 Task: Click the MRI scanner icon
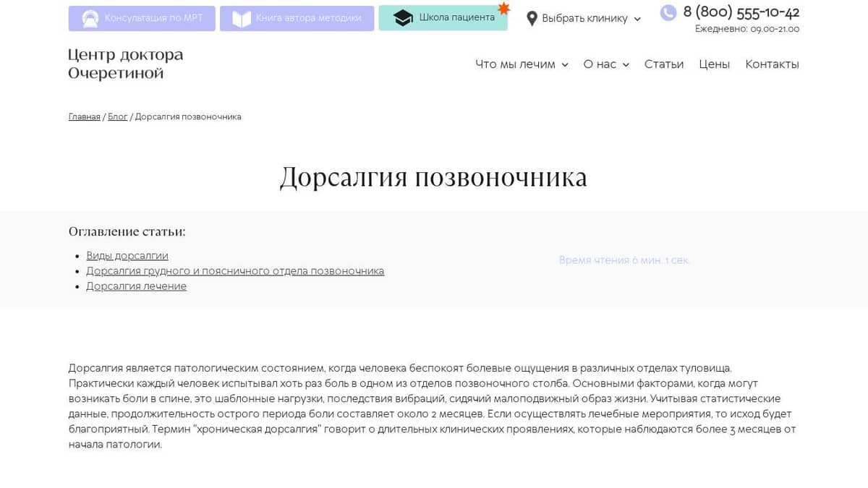(x=90, y=19)
